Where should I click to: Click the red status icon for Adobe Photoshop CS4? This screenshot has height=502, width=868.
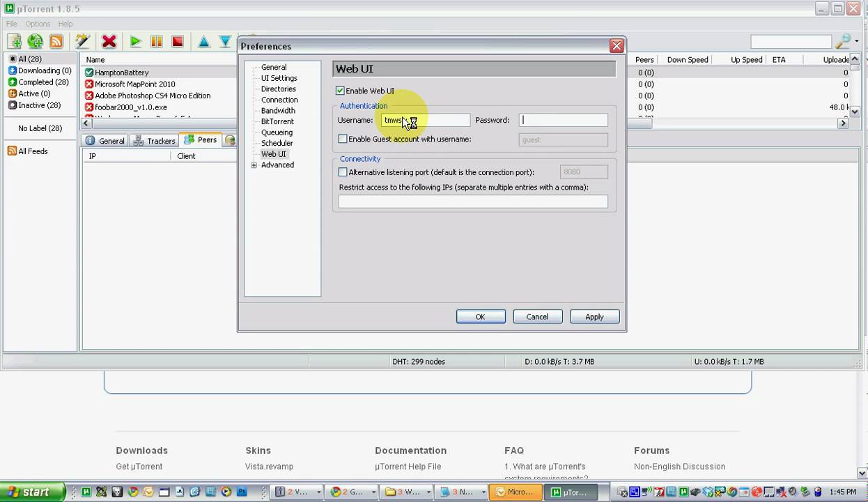coord(89,96)
